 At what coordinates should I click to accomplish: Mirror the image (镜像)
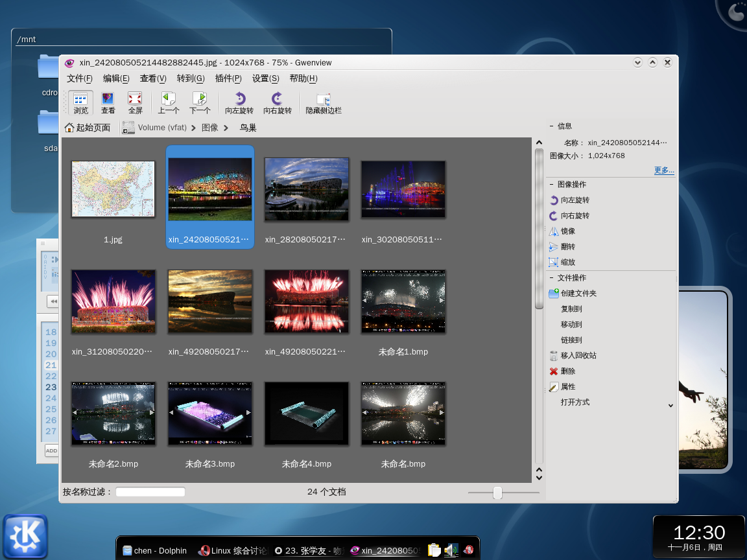point(562,231)
